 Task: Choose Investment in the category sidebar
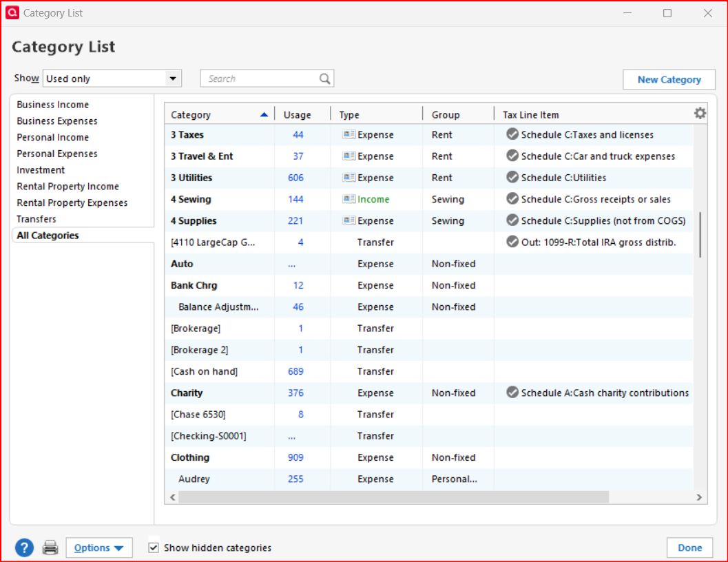click(x=41, y=170)
